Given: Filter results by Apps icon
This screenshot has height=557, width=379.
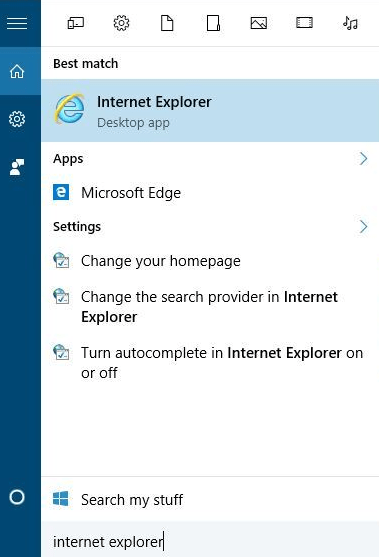Looking at the screenshot, I should pyautogui.click(x=76, y=23).
